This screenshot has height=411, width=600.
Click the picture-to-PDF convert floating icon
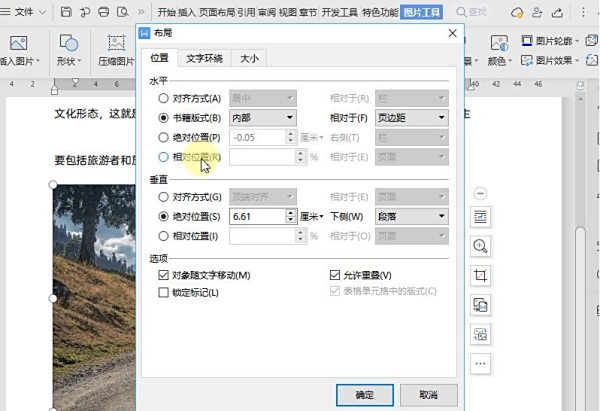[480, 305]
